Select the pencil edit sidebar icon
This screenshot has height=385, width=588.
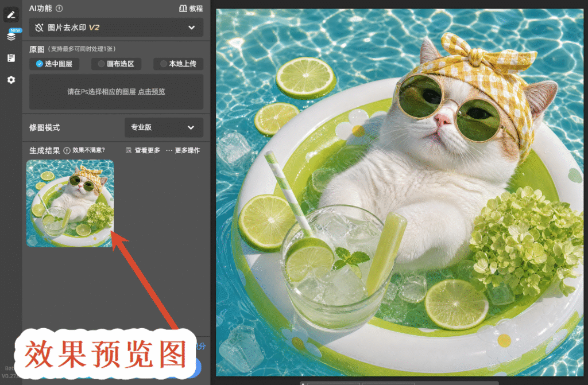pyautogui.click(x=11, y=15)
